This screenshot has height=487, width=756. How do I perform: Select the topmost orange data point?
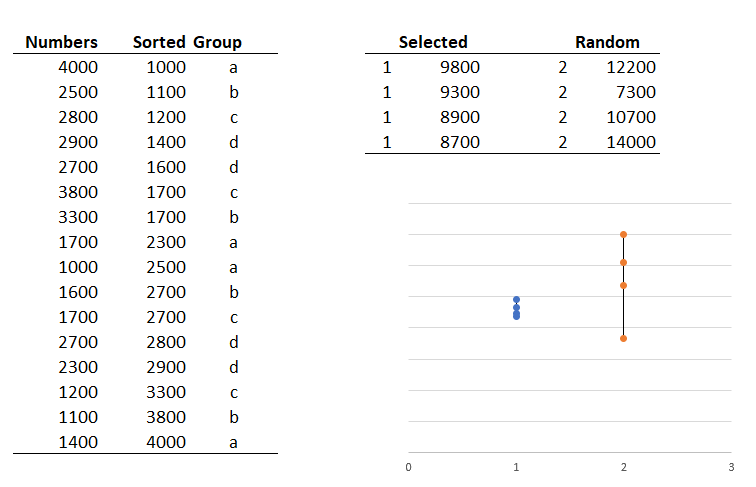pos(623,234)
